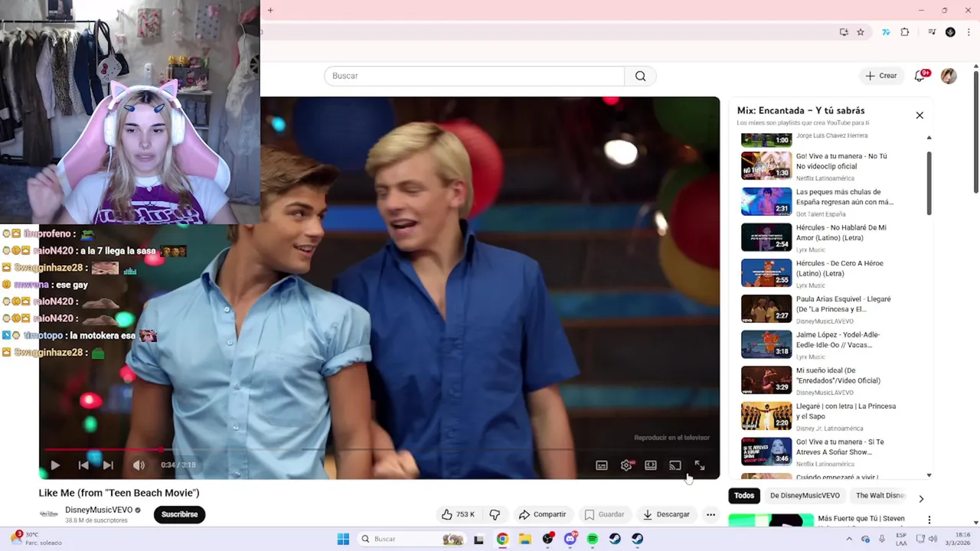Select the Todos filter chip
The height and width of the screenshot is (551, 980).
pyautogui.click(x=744, y=496)
